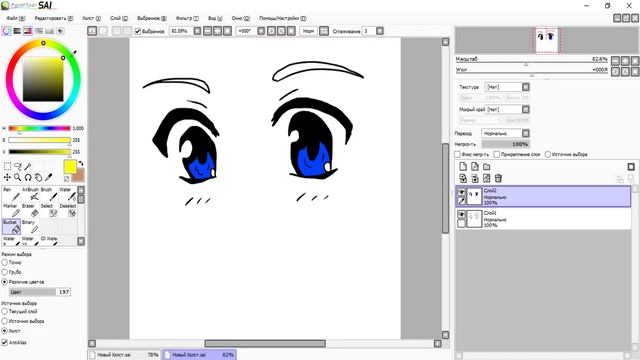Show the HSV sliders panel icon
Image resolution: width=640 pixels, height=360 pixels.
pos(28,31)
